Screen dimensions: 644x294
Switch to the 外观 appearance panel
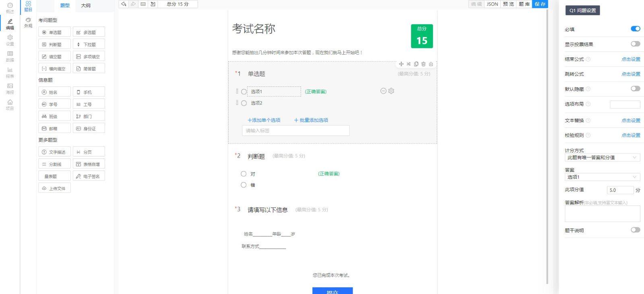pos(28,23)
